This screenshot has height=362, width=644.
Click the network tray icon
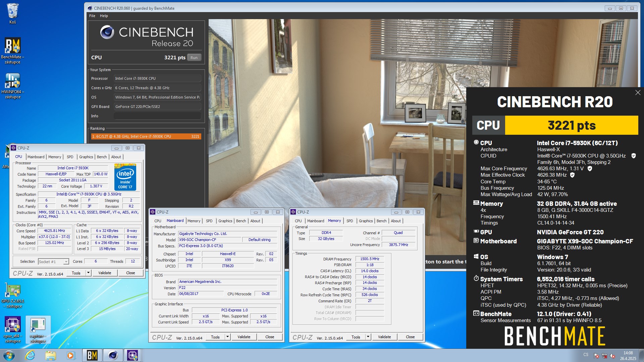pyautogui.click(x=604, y=356)
